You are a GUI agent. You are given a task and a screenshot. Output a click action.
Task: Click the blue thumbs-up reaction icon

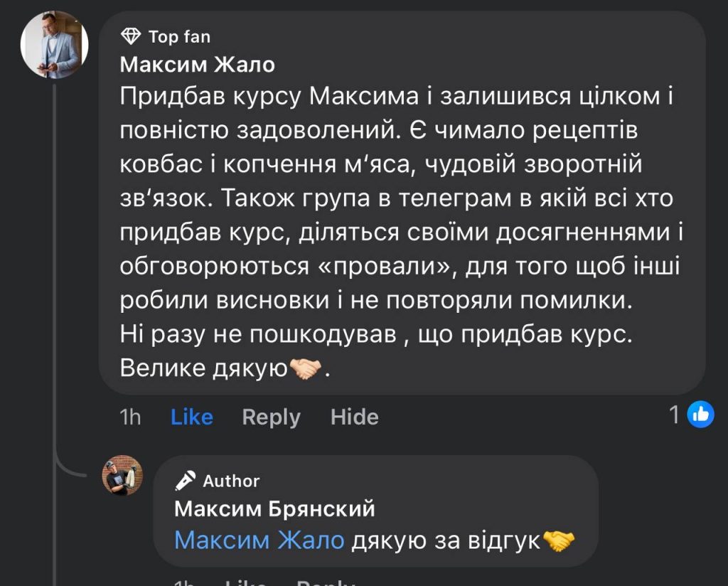tap(700, 414)
